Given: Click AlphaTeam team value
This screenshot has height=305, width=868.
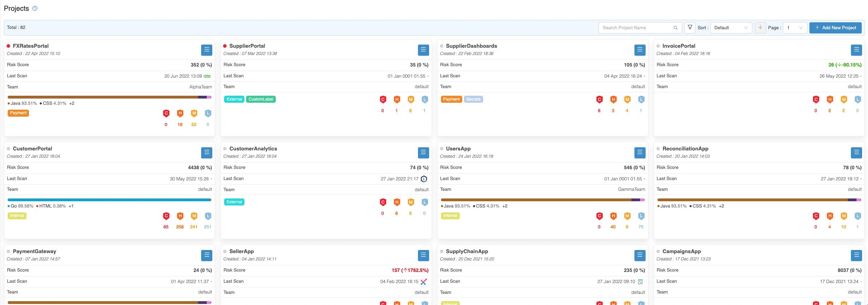Looking at the screenshot, I should tap(200, 87).
